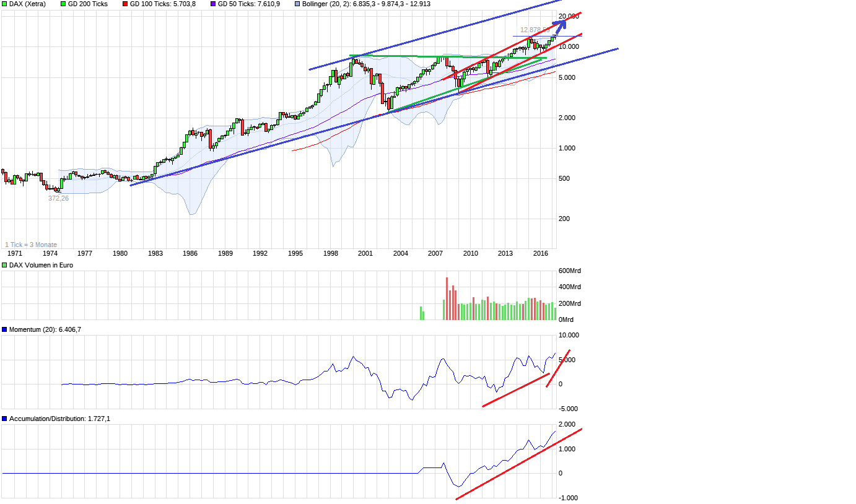Select the 2001 year label

pyautogui.click(x=365, y=253)
